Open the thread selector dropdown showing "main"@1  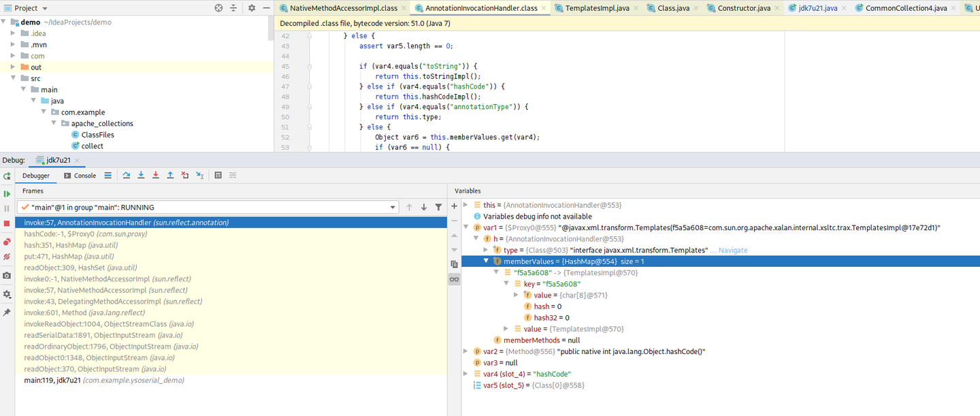pyautogui.click(x=393, y=207)
